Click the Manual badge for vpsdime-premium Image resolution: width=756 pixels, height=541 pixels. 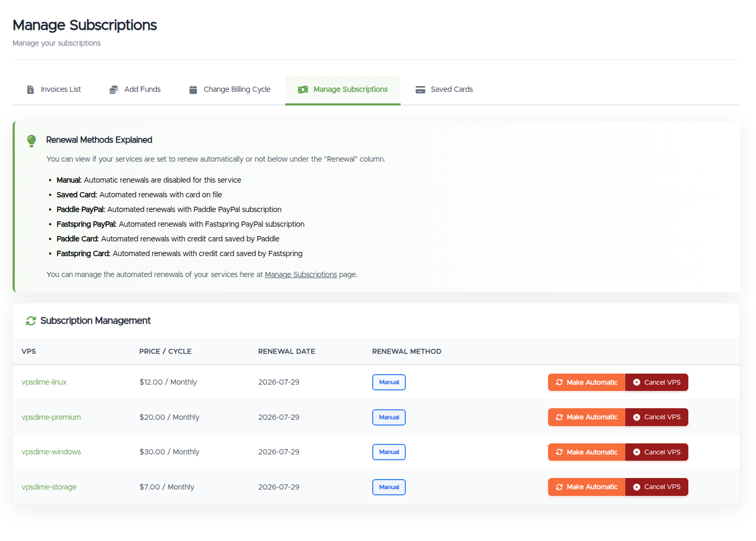coord(389,417)
